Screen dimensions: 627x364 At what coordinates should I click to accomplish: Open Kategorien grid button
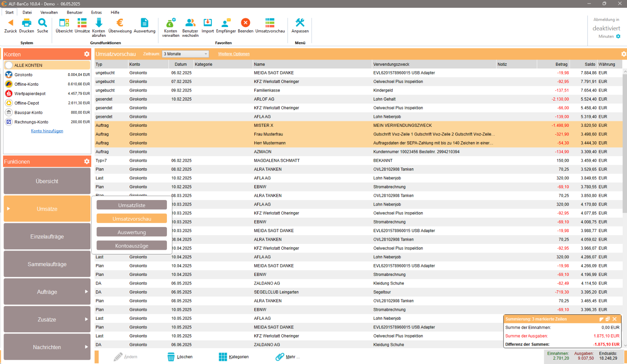pyautogui.click(x=234, y=357)
